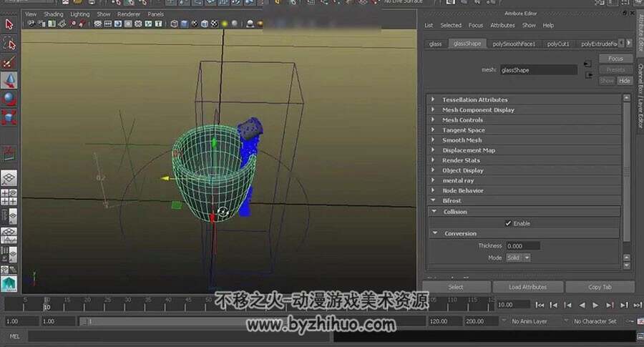This screenshot has height=347, width=644.
Task: Expand Render Stats section
Action: [x=524, y=160]
